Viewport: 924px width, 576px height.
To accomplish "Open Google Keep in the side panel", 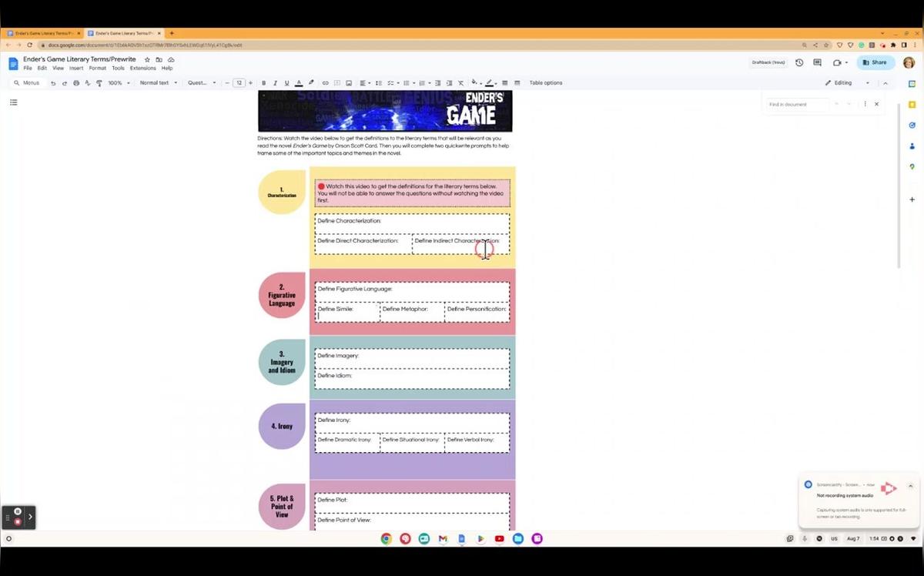I will [912, 104].
